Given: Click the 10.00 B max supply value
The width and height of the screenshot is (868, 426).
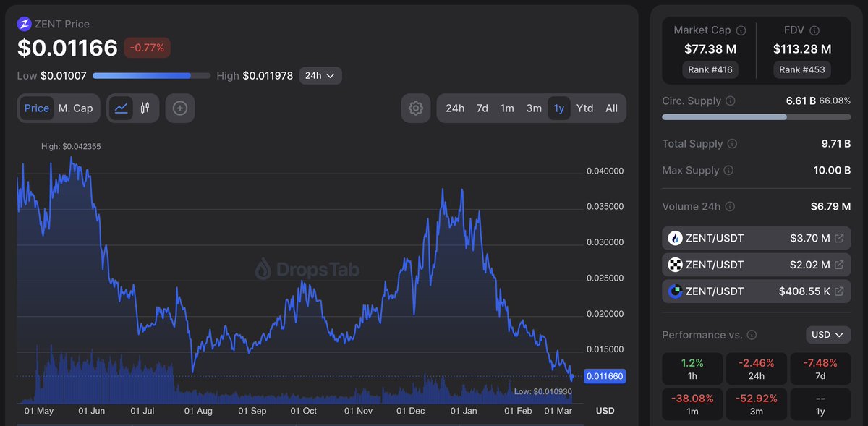Looking at the screenshot, I should click(x=833, y=171).
